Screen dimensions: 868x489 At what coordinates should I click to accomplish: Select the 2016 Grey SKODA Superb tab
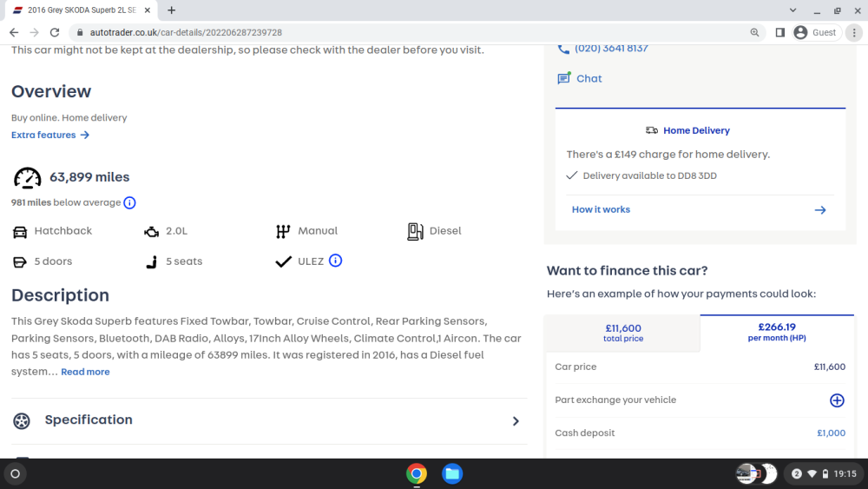pyautogui.click(x=82, y=10)
